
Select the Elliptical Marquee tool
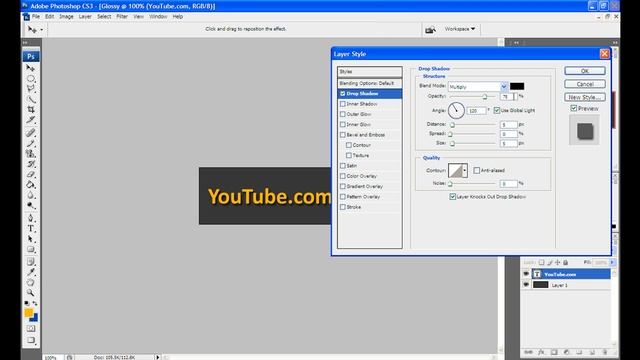(x=31, y=78)
